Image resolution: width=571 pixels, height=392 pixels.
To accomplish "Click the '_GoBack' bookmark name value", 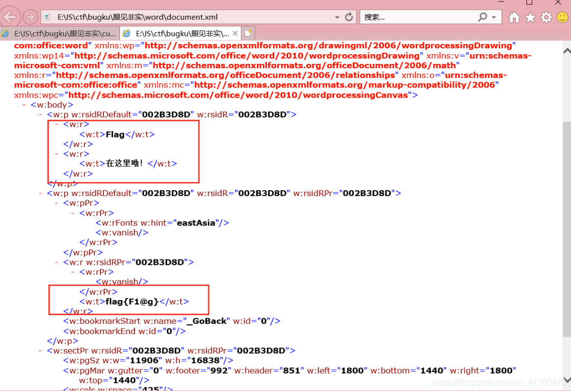I will 207,321.
